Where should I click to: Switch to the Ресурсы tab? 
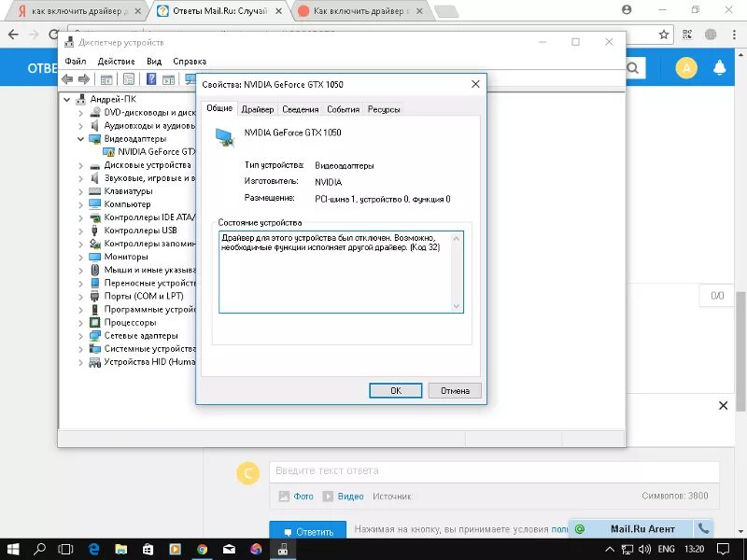[x=384, y=109]
